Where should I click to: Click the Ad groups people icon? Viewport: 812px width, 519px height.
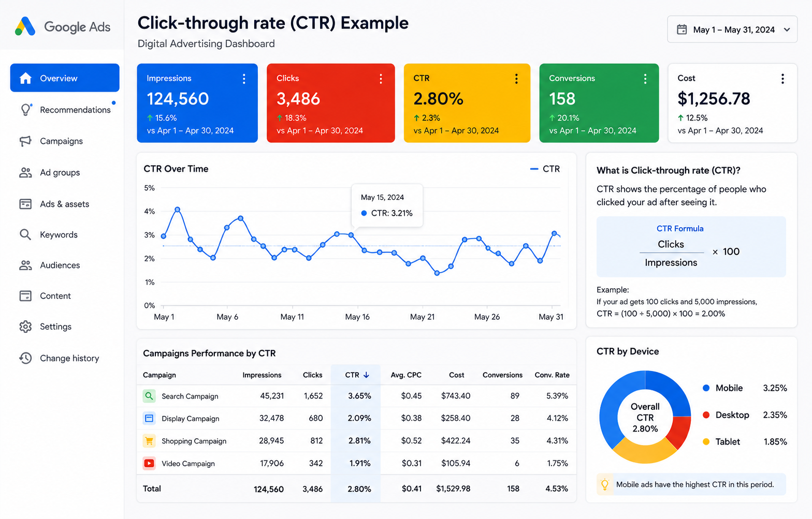point(25,173)
